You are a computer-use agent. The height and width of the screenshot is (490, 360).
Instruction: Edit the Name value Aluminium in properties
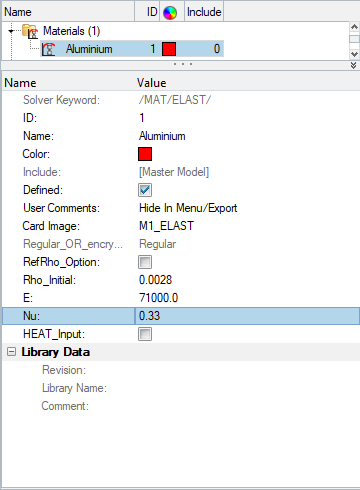click(x=162, y=136)
